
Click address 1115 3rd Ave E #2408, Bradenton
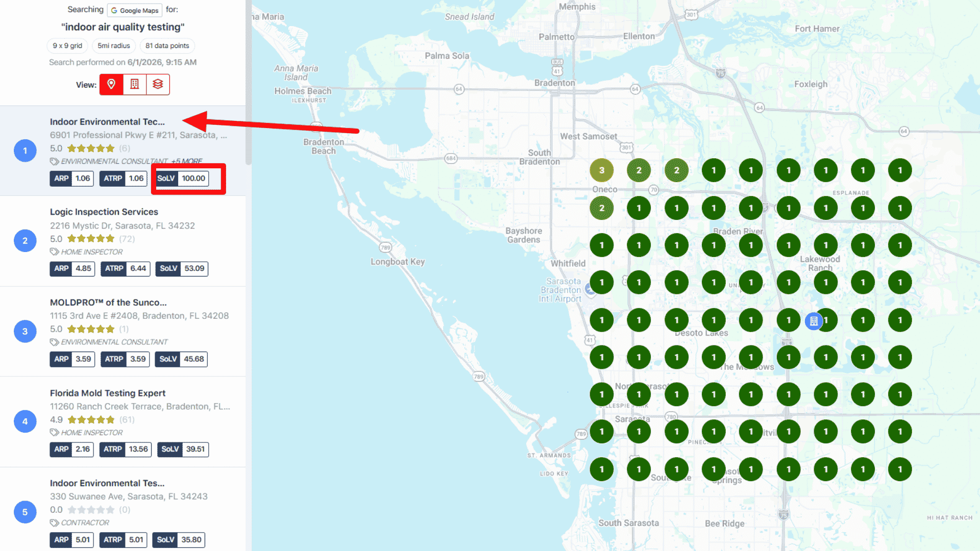coord(139,316)
